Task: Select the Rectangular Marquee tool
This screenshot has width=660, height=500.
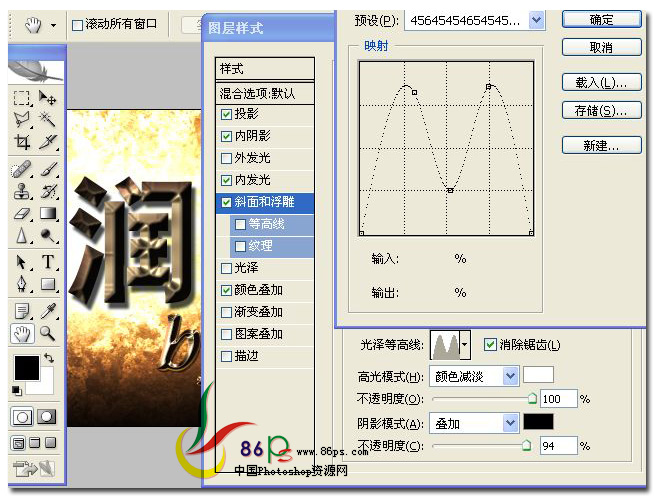Action: 21,98
